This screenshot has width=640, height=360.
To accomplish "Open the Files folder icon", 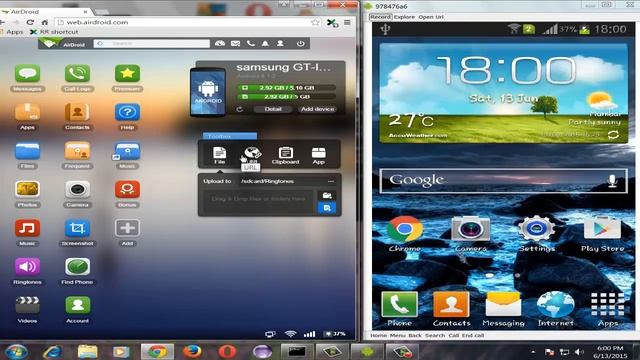I will pyautogui.click(x=27, y=151).
